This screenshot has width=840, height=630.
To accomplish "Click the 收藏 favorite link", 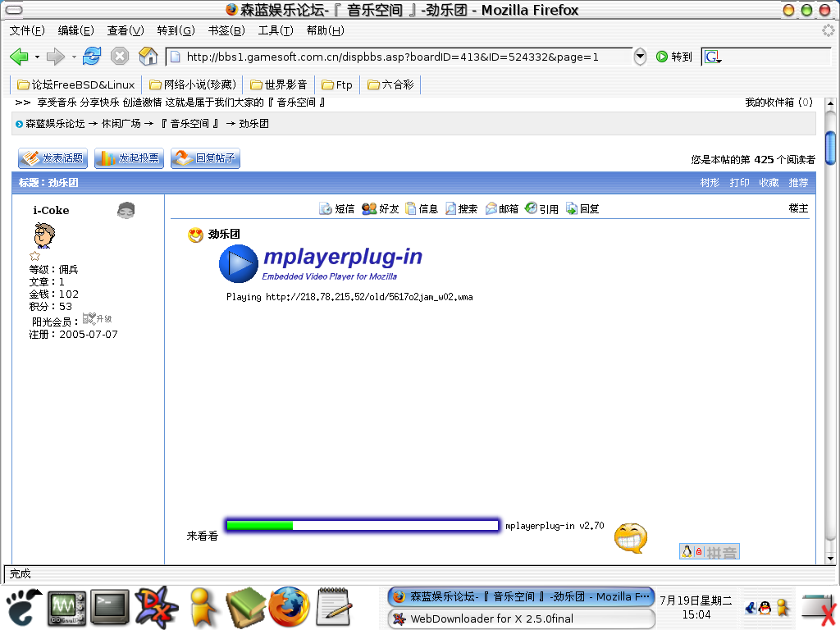I will 769,183.
